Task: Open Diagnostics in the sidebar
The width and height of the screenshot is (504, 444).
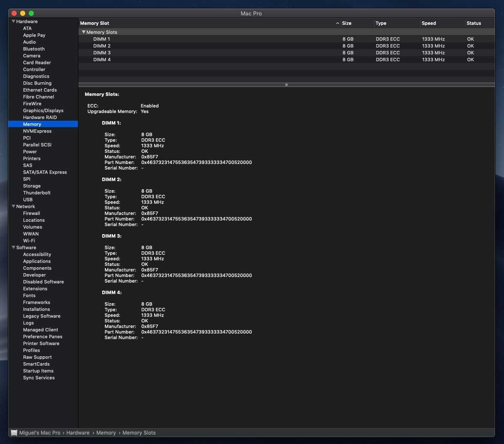Action: point(36,76)
